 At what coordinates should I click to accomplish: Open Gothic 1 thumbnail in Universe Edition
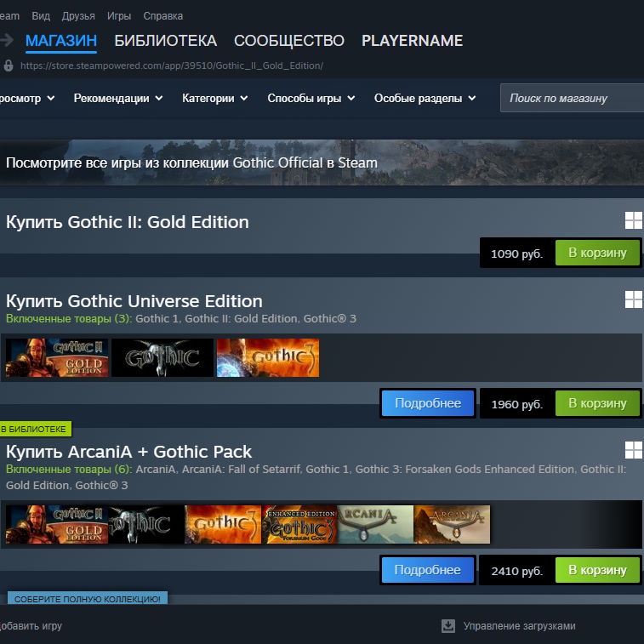[x=162, y=358]
